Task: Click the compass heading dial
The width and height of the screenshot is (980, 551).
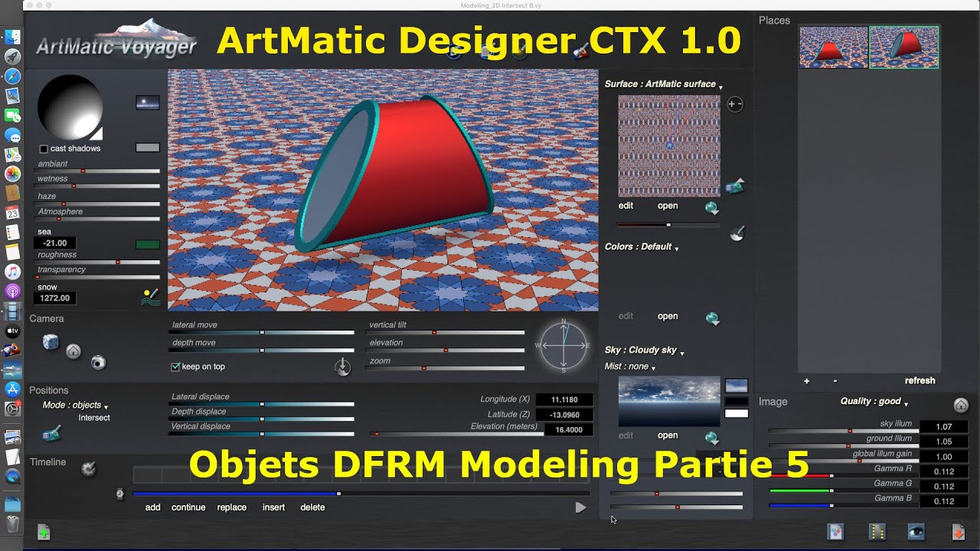Action: pyautogui.click(x=564, y=345)
